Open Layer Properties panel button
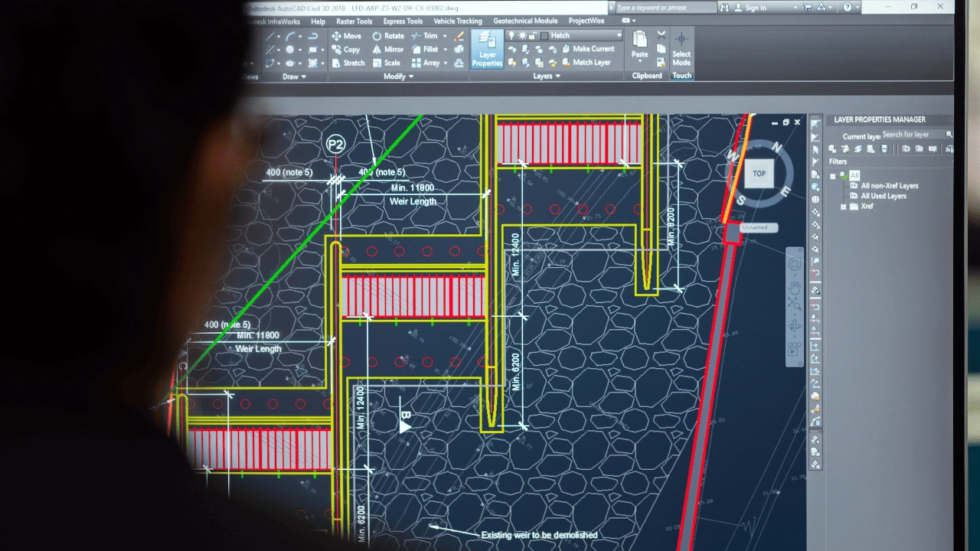The image size is (980, 551). point(487,50)
